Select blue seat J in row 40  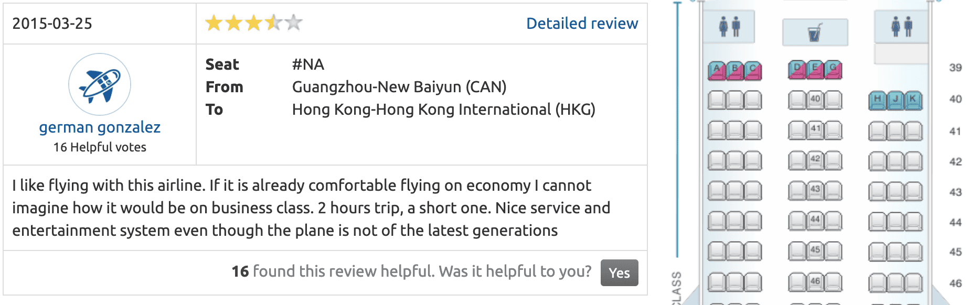(896, 101)
